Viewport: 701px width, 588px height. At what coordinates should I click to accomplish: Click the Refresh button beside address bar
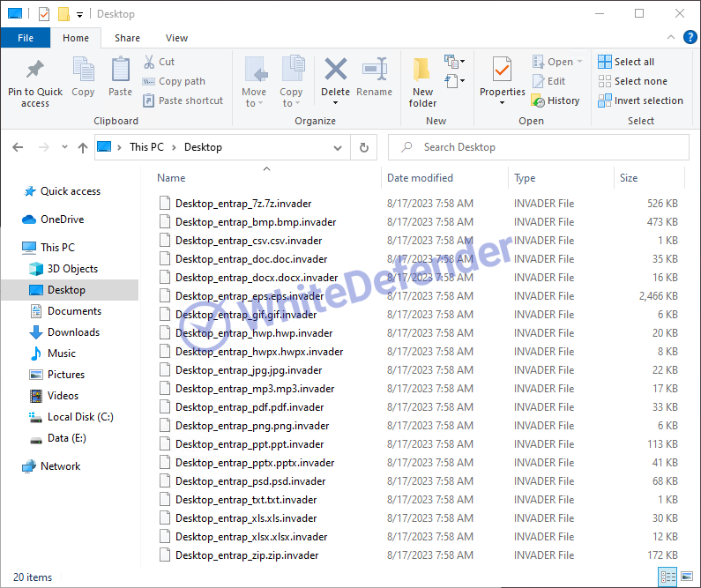pyautogui.click(x=364, y=147)
